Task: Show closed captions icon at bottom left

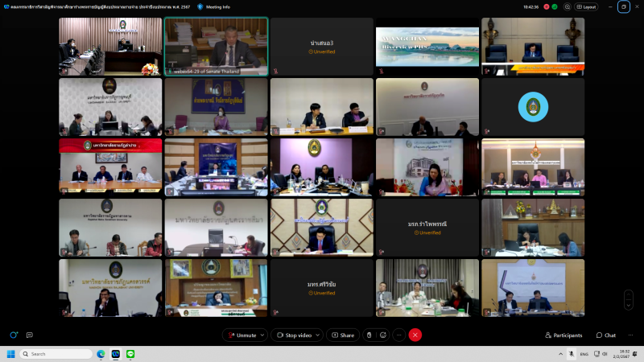Action: click(x=30, y=335)
